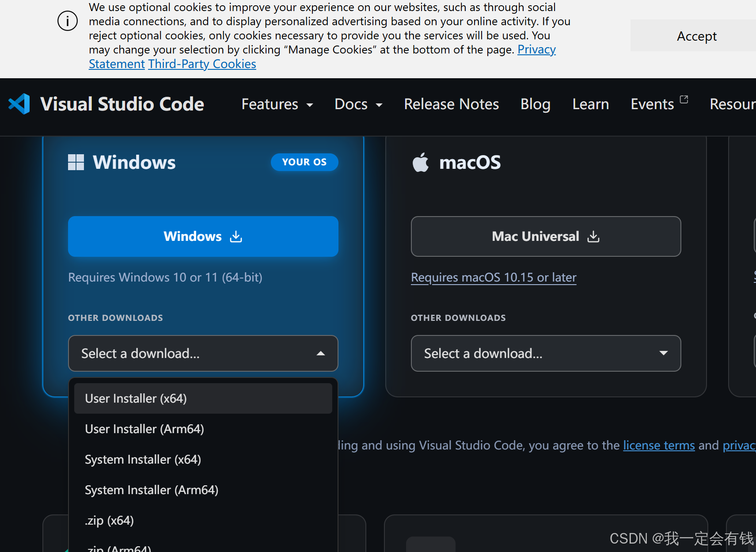Image resolution: width=756 pixels, height=552 pixels.
Task: Choose User Installer (Arm64) option
Action: tap(203, 429)
